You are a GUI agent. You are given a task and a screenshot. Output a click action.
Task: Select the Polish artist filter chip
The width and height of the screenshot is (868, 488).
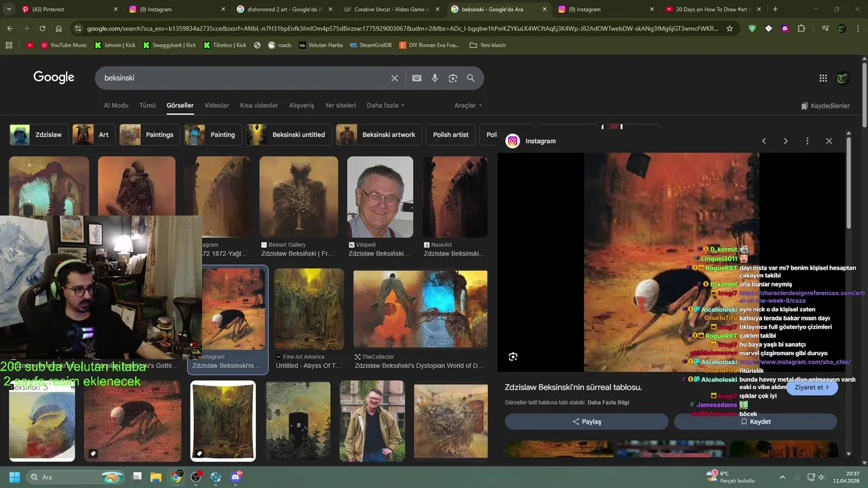click(451, 135)
